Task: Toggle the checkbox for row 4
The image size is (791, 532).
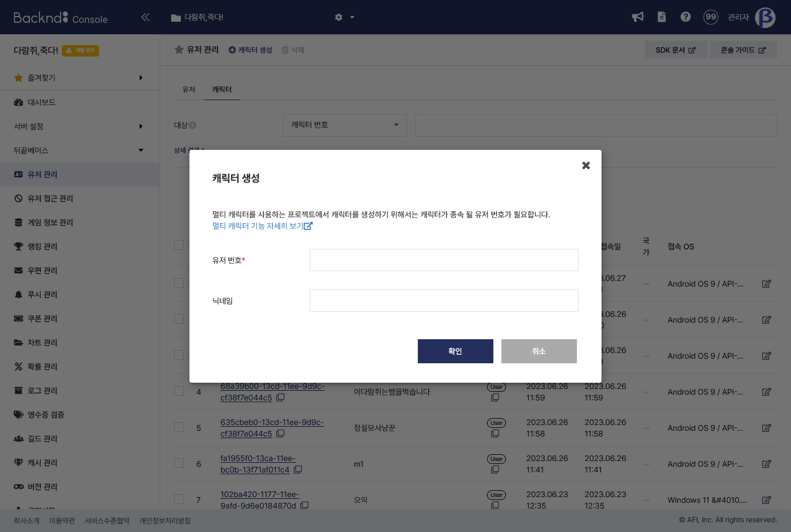Action: [179, 391]
